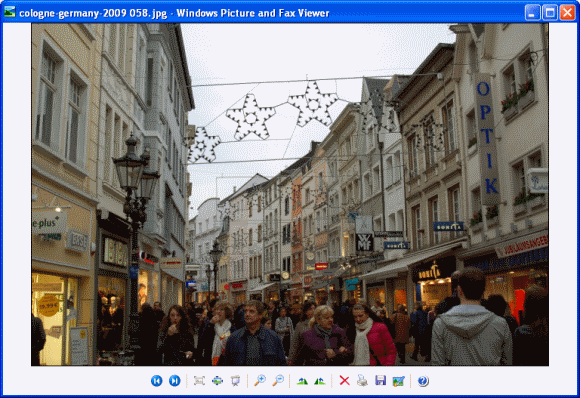Click the title bar picture icon
Image resolution: width=580 pixels, height=398 pixels.
[10, 12]
